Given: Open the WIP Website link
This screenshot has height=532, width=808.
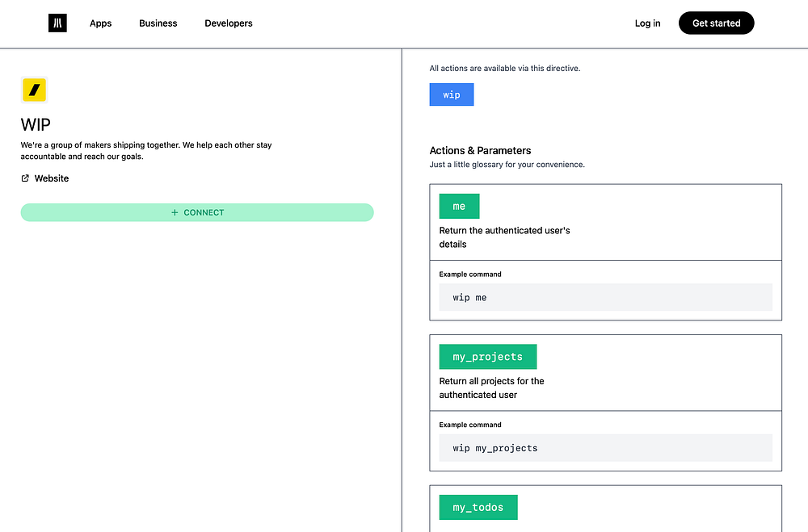Looking at the screenshot, I should (44, 178).
